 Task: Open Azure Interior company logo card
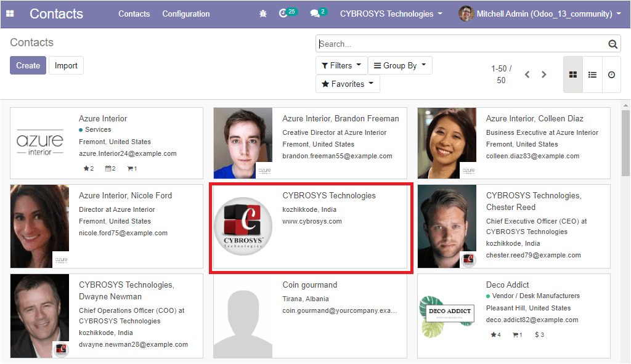40,143
